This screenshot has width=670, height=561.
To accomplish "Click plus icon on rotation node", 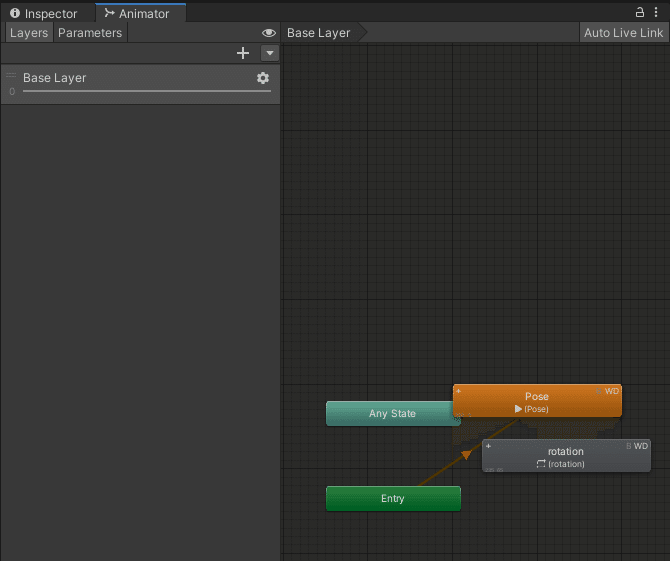I will point(488,446).
